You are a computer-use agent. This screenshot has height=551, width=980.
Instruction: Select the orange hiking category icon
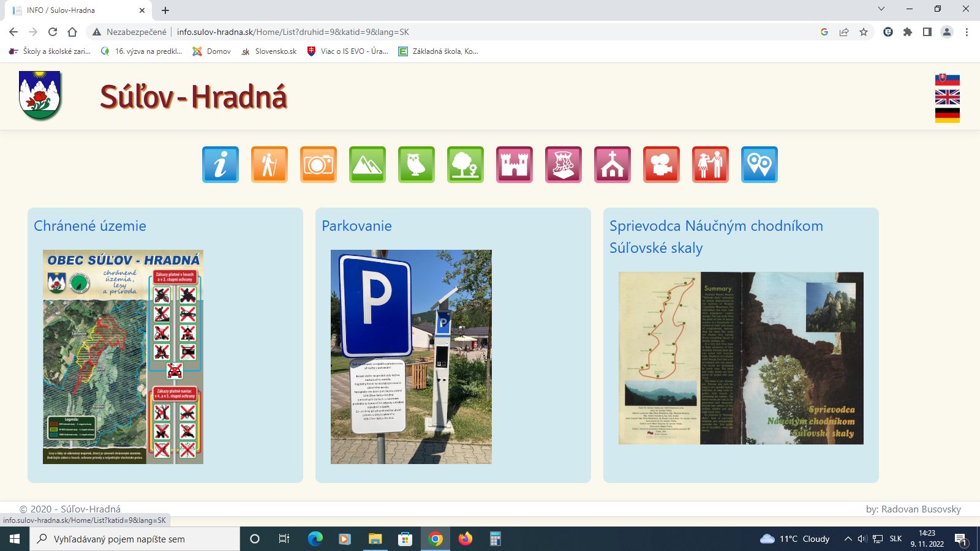click(269, 165)
